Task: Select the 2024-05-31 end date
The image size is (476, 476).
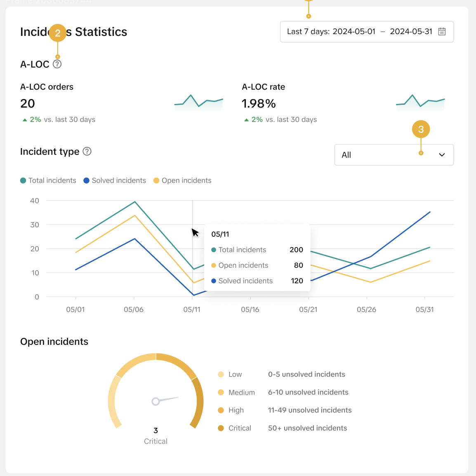Action: 411,32
